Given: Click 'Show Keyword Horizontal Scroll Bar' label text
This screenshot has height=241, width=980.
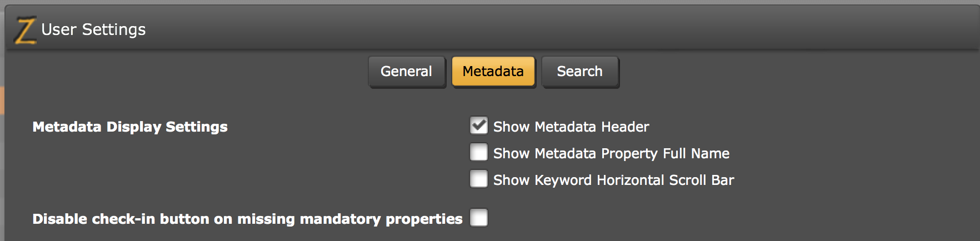Looking at the screenshot, I should tap(613, 180).
